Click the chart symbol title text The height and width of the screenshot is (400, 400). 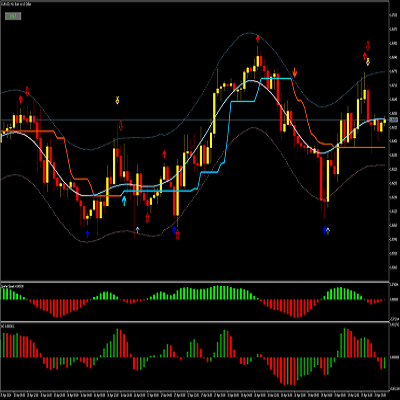[x=17, y=4]
